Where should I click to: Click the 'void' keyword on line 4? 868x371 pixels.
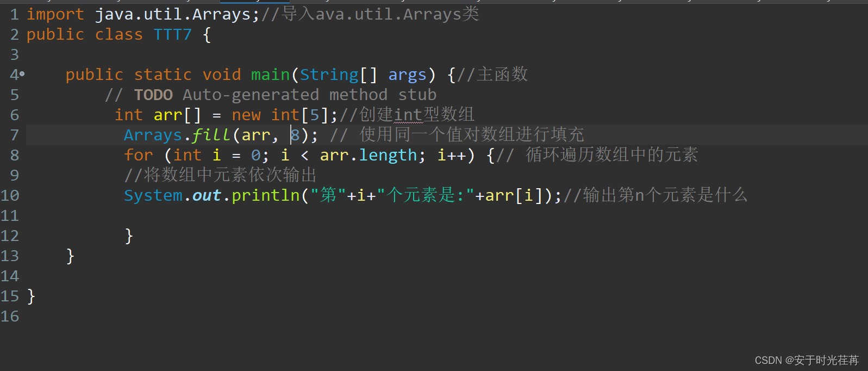[x=221, y=75]
